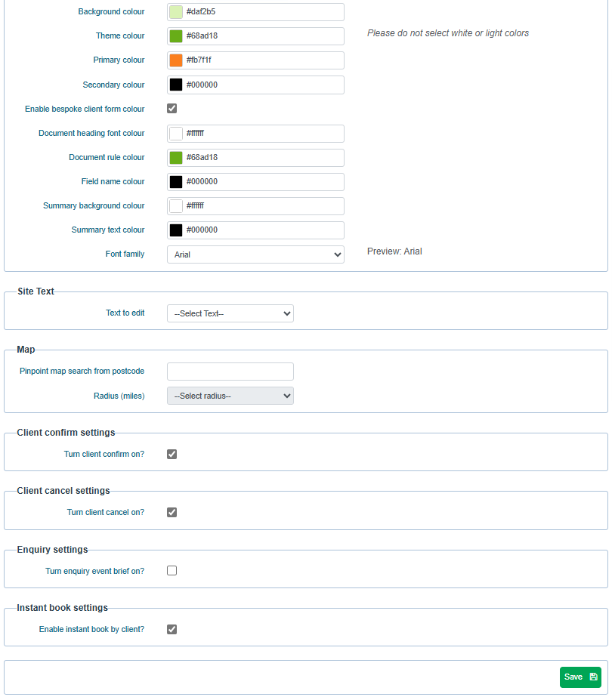The image size is (612, 700).
Task: Enable Turn enquiry event brief checkbox
Action: tap(172, 571)
